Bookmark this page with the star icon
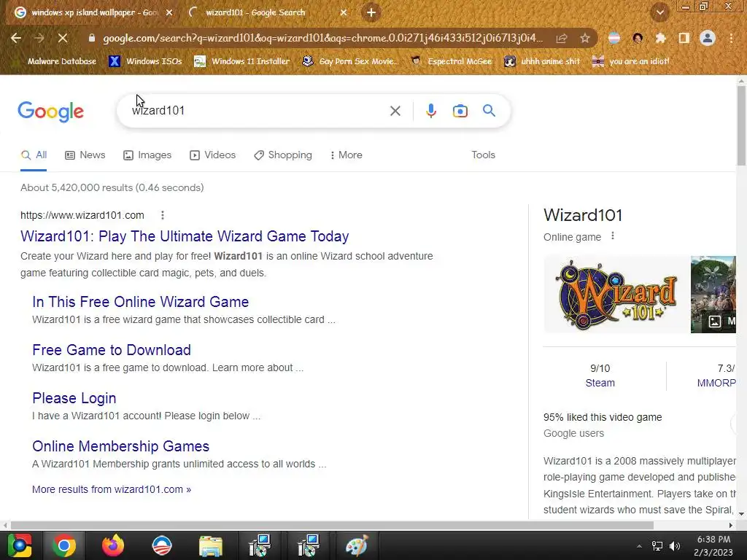The image size is (747, 560). pyautogui.click(x=585, y=38)
